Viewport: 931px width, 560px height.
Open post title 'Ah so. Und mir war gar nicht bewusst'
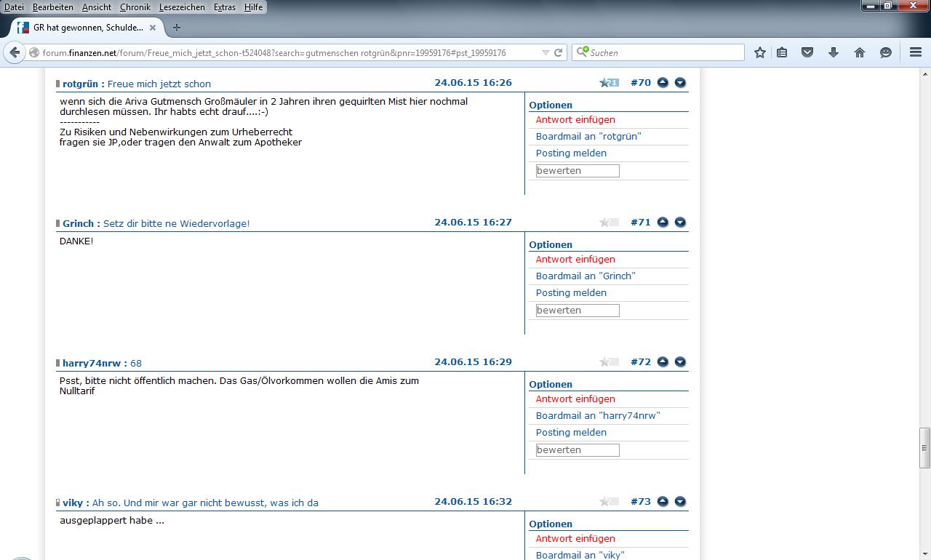(x=205, y=503)
